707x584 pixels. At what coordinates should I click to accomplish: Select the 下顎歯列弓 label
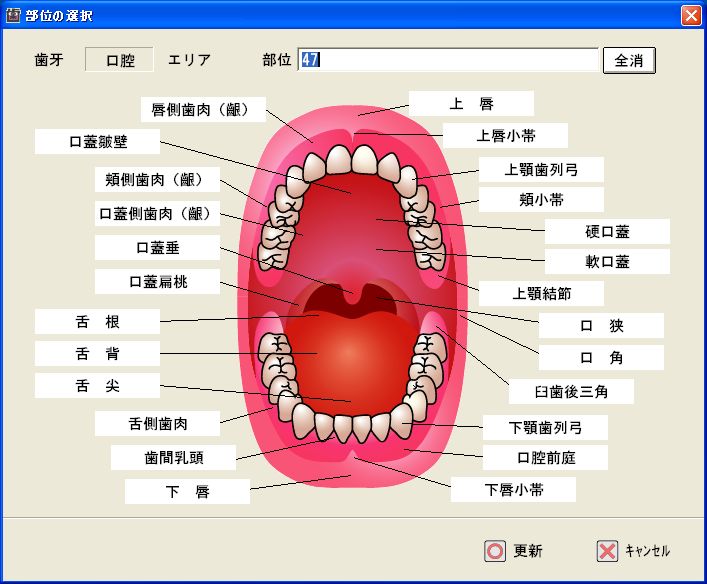coord(546,427)
